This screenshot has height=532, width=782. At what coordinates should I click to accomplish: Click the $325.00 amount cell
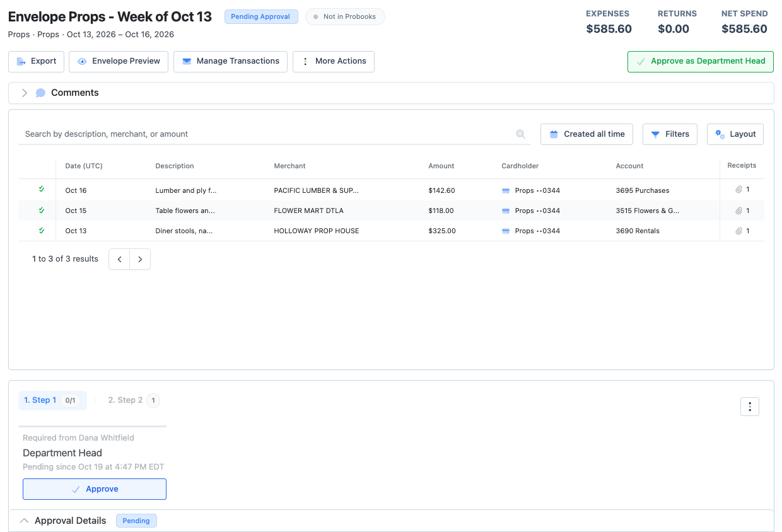(442, 231)
